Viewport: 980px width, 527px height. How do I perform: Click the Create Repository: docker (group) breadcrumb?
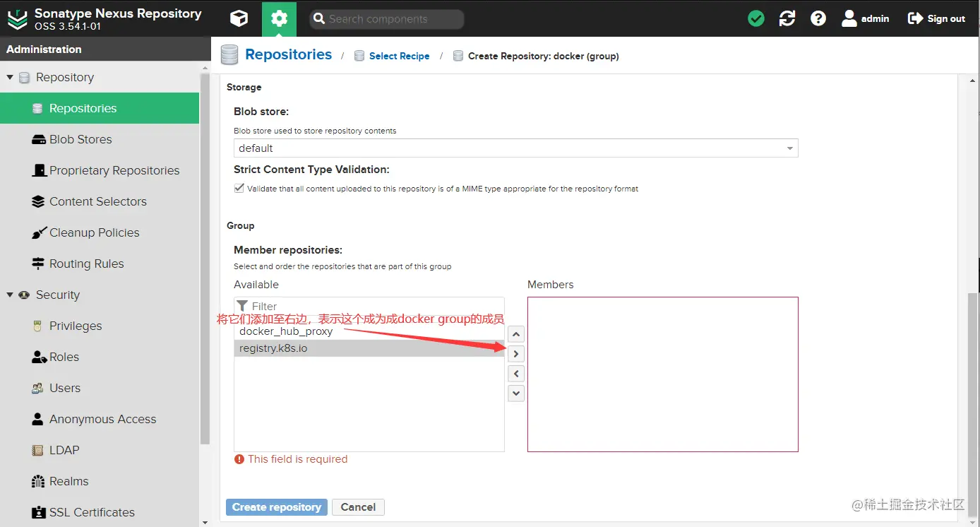coord(544,56)
